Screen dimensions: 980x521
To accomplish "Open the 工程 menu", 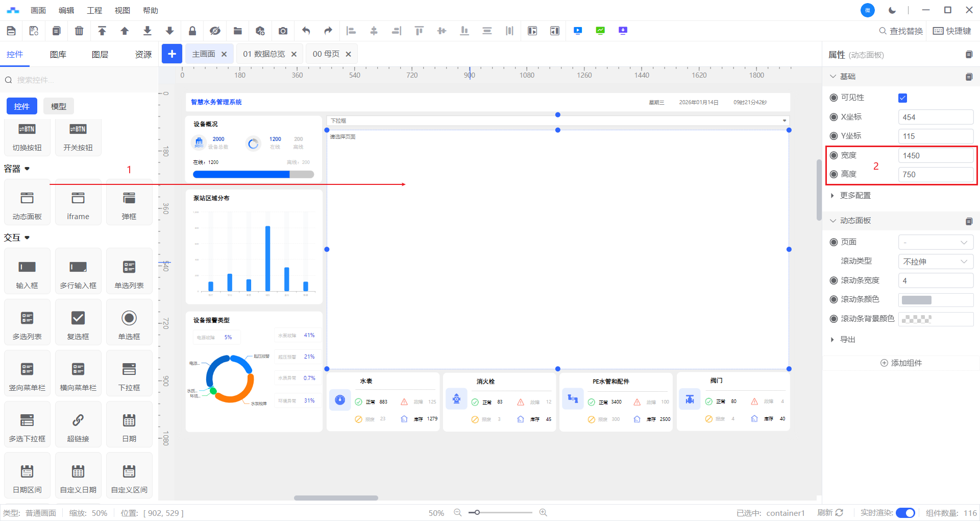I will [94, 10].
